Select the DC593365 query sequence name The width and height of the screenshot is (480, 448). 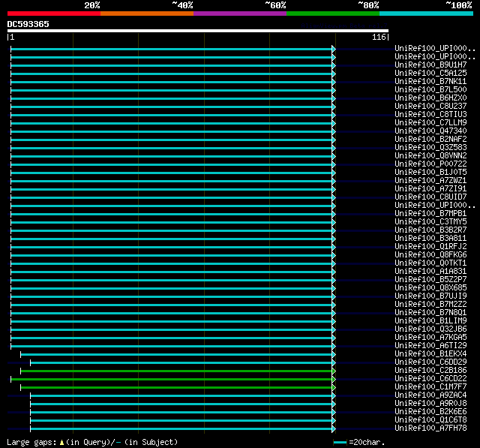[x=28, y=24]
